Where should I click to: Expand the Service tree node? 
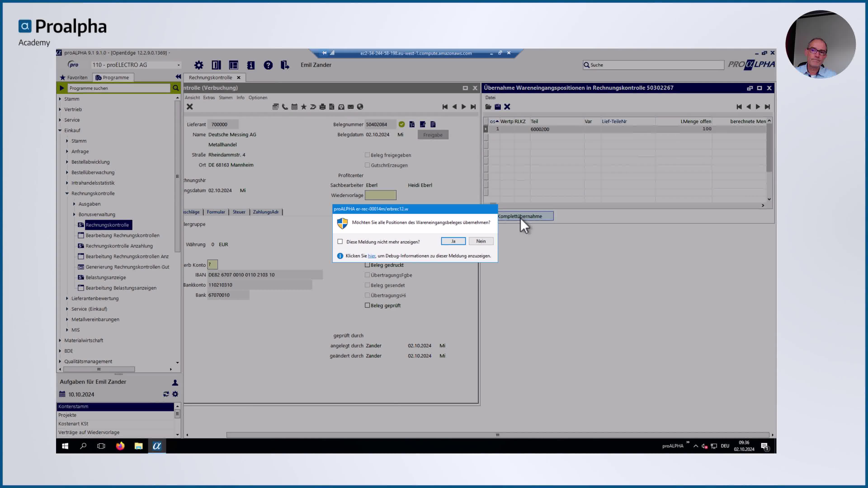coord(60,120)
